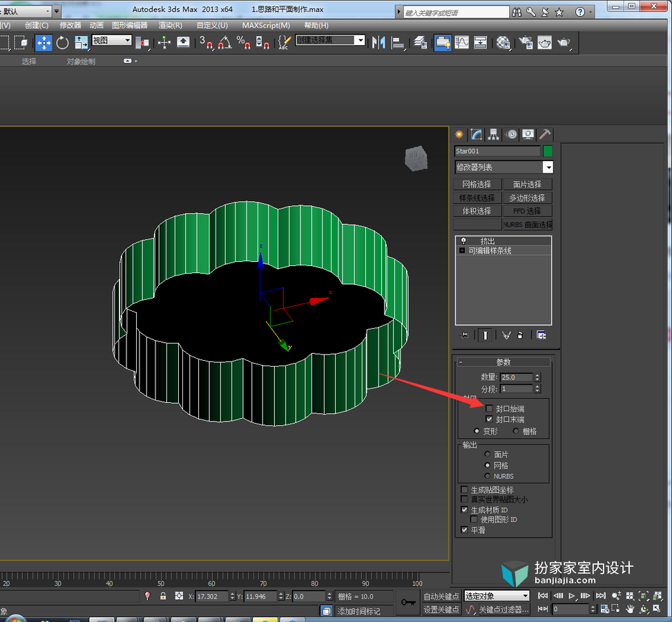Viewport: 672px width, 622px height.
Task: Select the NURBS output radio button
Action: (x=488, y=475)
